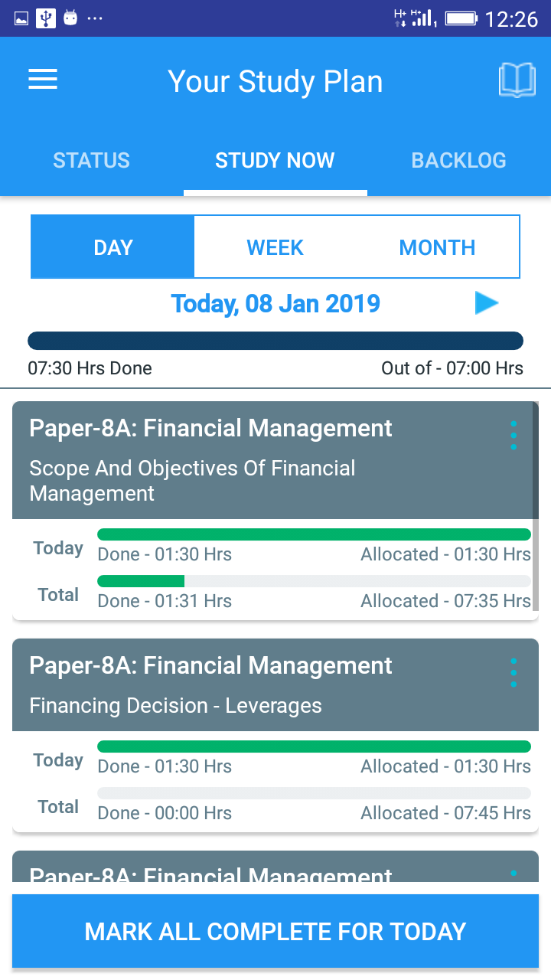The image size is (551, 980).
Task: Open options menu on third partially visible card
Action: 514,874
